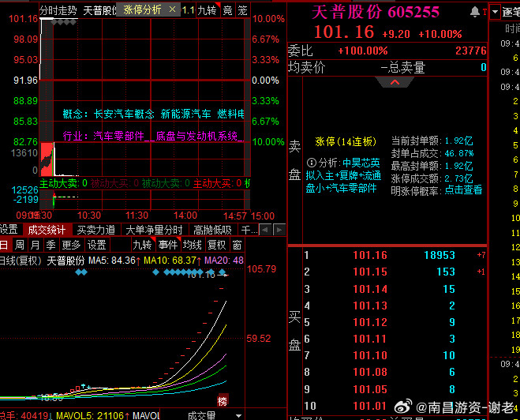Select the truncated 千... tab
The image size is (520, 420).
tap(249, 230)
